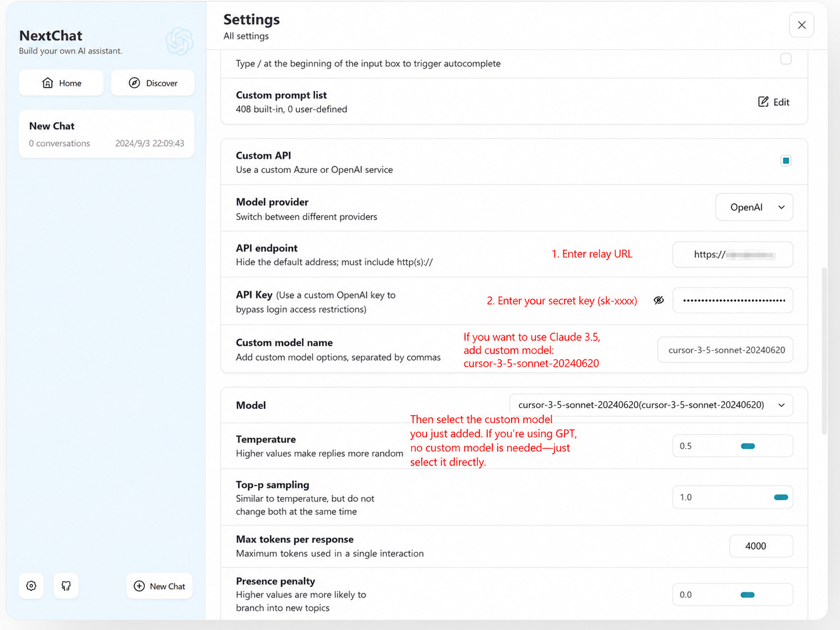Open the Discover page
The height and width of the screenshot is (630, 840).
(153, 83)
